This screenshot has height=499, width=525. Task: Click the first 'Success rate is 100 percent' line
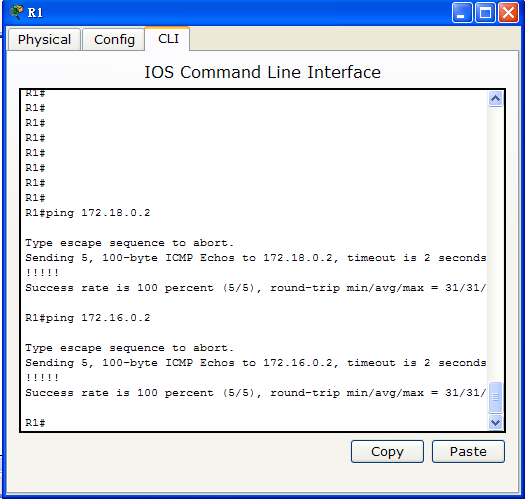click(x=255, y=288)
